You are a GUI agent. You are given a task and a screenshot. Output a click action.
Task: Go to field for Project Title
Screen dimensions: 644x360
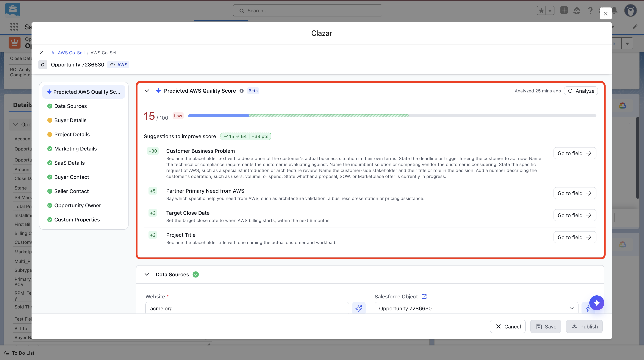pyautogui.click(x=575, y=237)
